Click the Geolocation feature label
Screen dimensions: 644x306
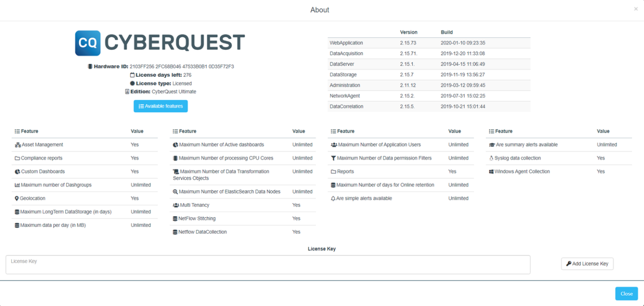point(33,198)
